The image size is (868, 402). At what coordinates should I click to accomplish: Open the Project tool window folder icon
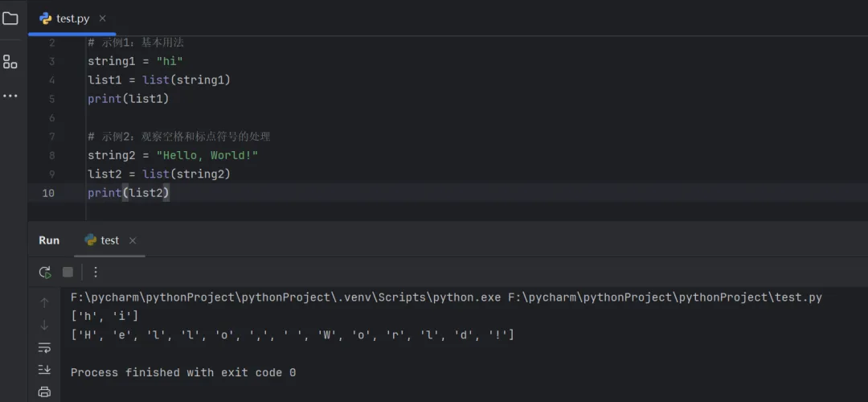[x=10, y=18]
